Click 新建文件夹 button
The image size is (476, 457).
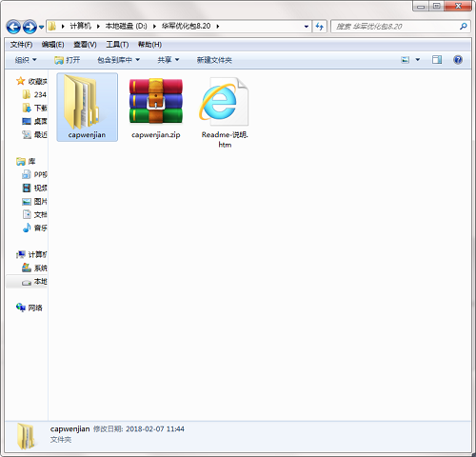[214, 60]
